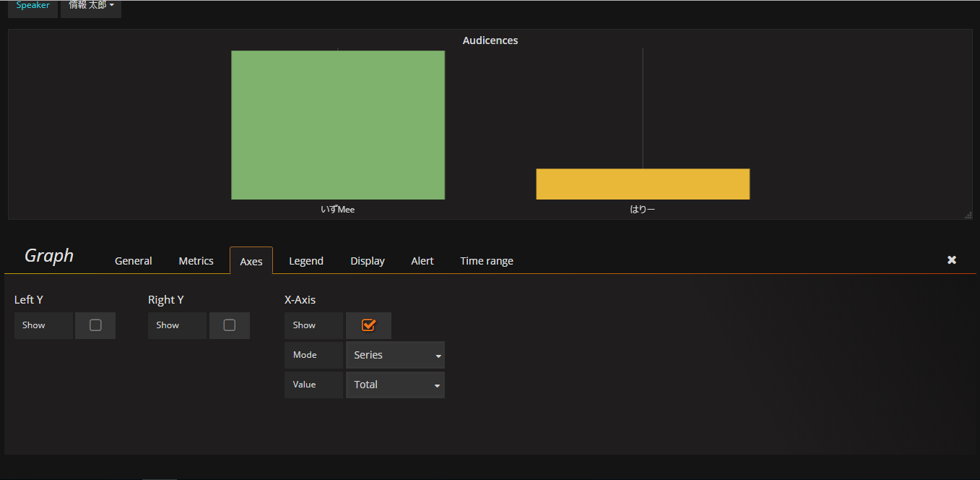Expand the Value dropdown showing Total

395,385
